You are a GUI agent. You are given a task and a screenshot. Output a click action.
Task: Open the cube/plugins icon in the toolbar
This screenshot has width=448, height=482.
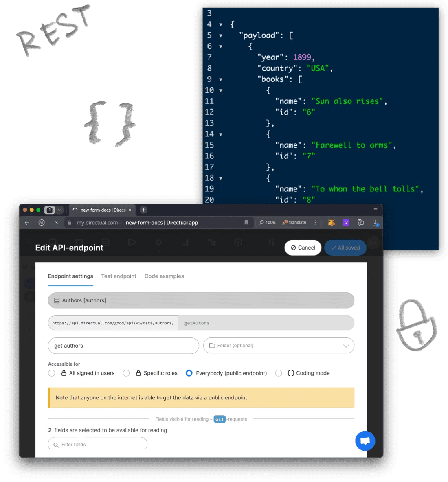[238, 242]
